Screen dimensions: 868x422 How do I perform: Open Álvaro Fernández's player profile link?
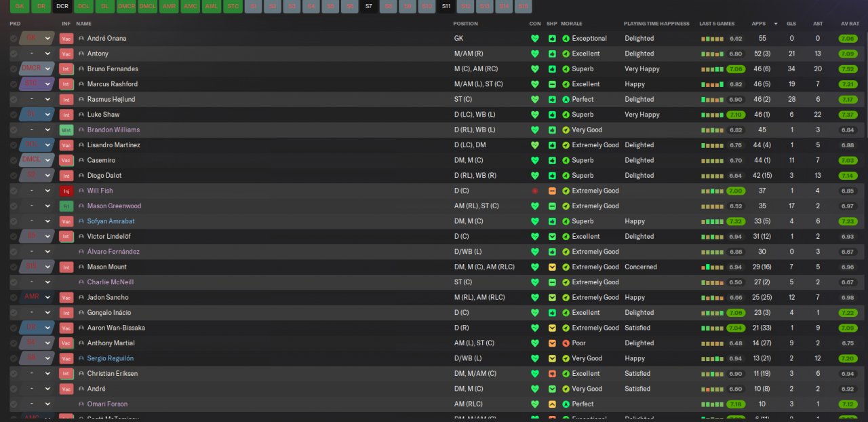113,252
